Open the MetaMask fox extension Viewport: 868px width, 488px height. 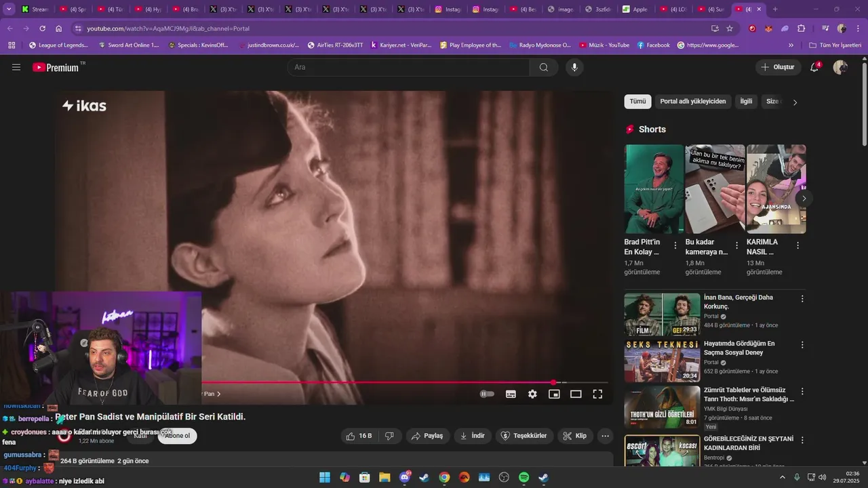pyautogui.click(x=768, y=28)
